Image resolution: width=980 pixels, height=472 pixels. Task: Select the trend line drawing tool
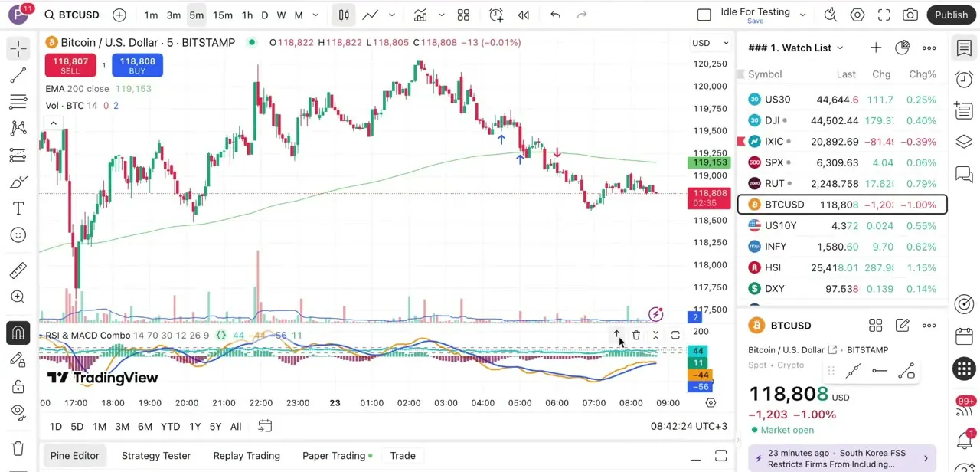pyautogui.click(x=18, y=75)
